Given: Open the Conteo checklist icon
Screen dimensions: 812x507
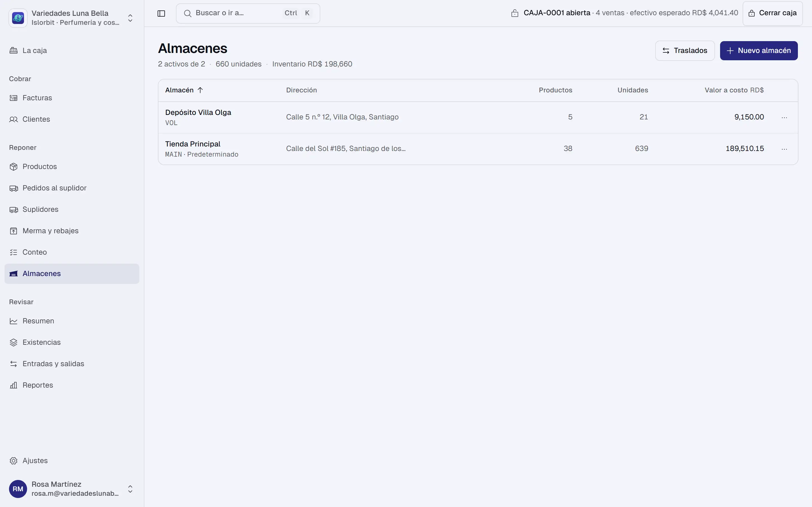Looking at the screenshot, I should (x=14, y=252).
